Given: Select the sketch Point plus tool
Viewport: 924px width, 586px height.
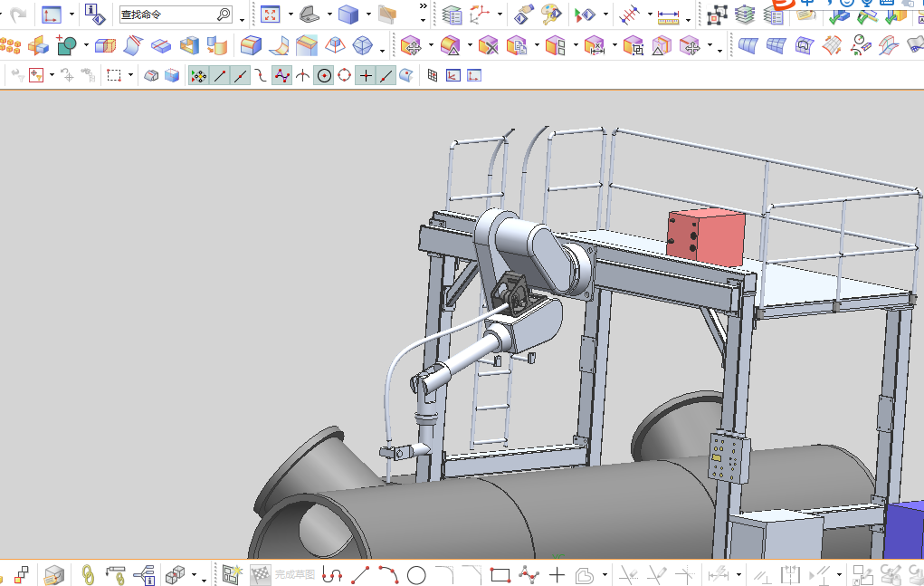Looking at the screenshot, I should coord(557,574).
